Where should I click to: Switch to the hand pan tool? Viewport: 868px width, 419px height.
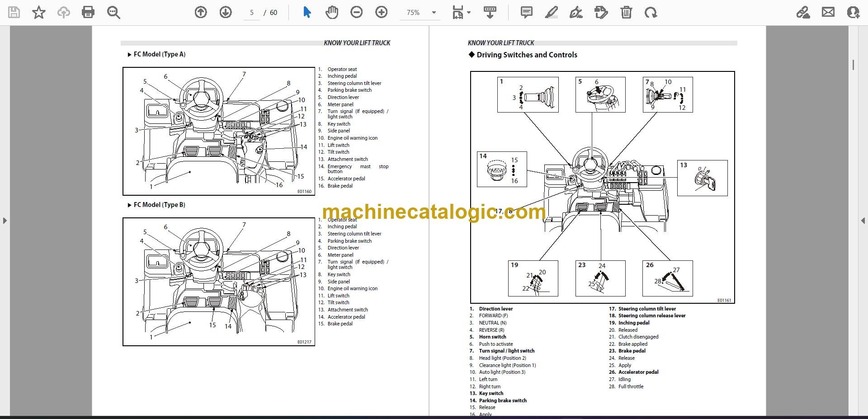point(332,13)
